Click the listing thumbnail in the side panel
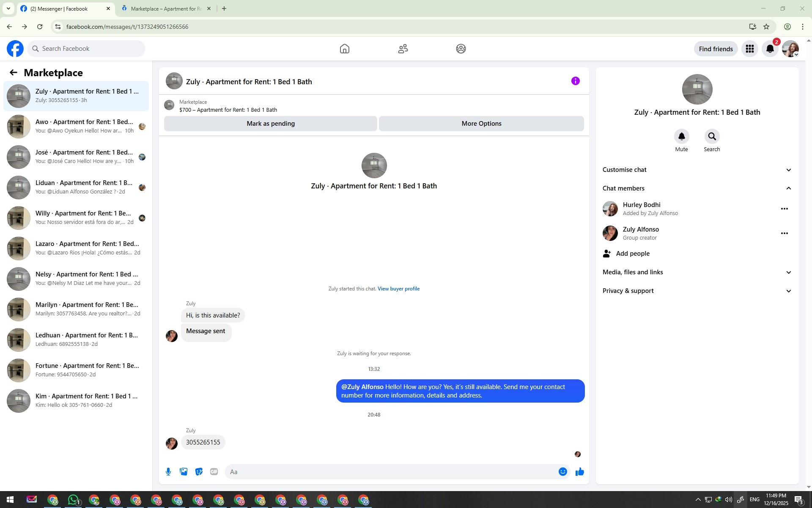 point(697,89)
